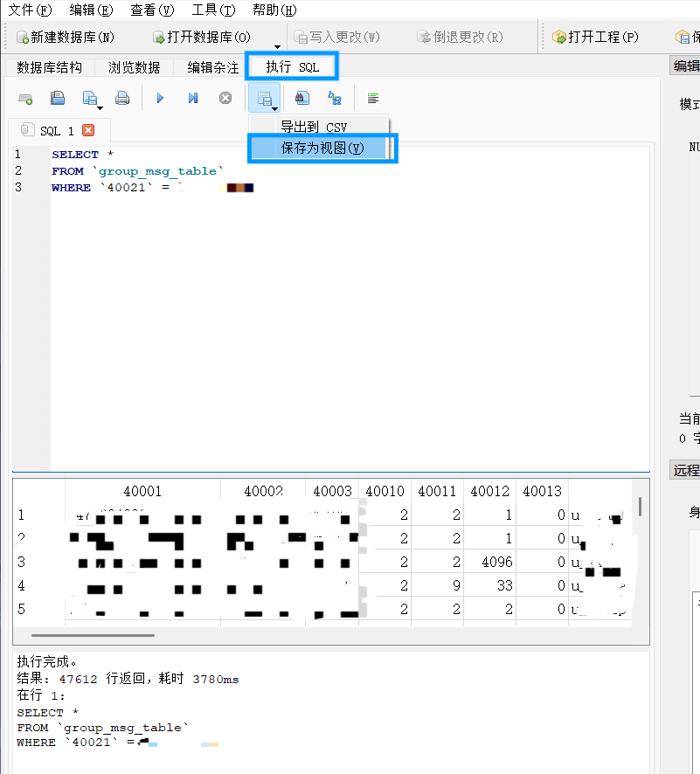Click the 40002 column header

tap(263, 491)
